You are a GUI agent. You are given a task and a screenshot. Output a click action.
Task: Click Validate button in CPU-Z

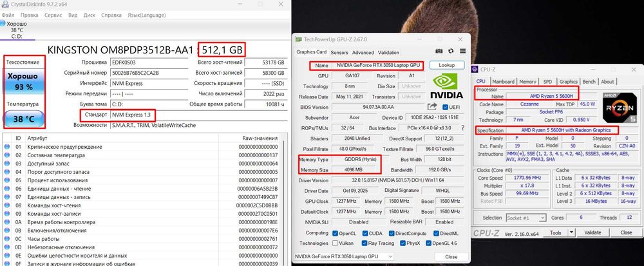coord(592,233)
